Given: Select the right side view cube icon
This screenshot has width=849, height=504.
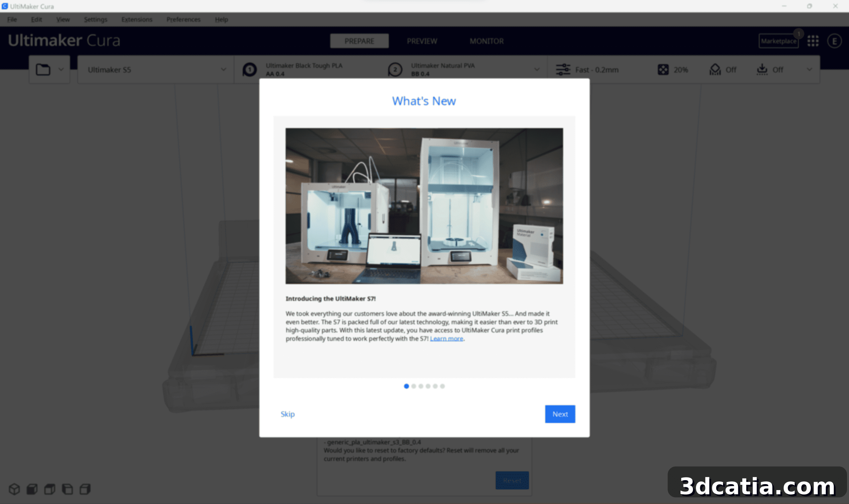Looking at the screenshot, I should [85, 489].
